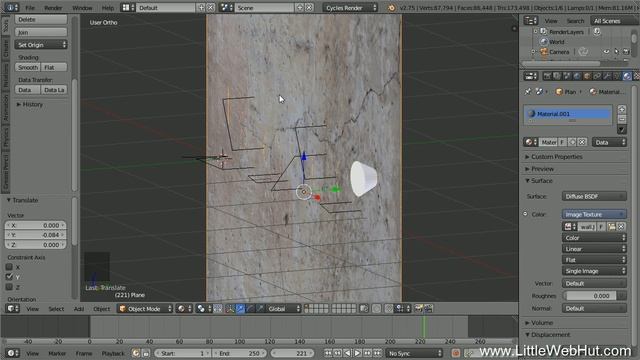Click the Delete button
The width and height of the screenshot is (640, 360).
tap(41, 19)
